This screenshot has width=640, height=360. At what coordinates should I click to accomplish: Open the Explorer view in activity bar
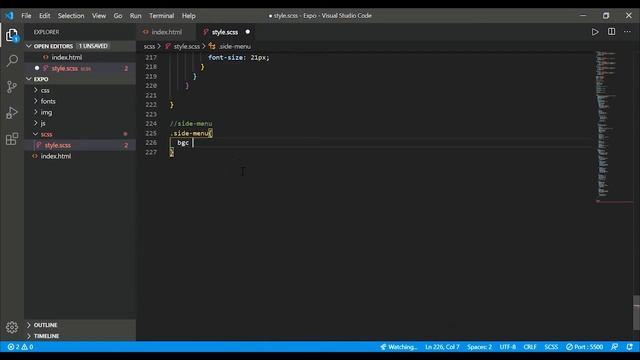(12, 36)
